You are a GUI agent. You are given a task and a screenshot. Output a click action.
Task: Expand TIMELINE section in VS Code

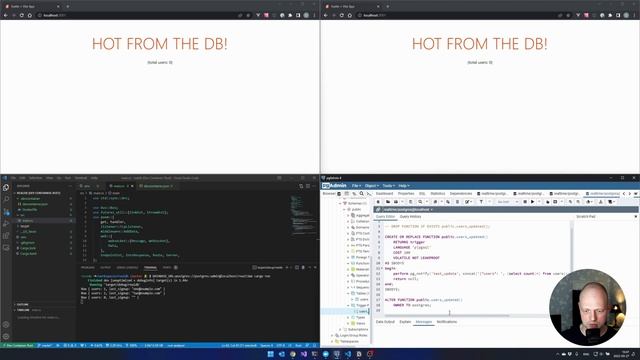(x=23, y=310)
